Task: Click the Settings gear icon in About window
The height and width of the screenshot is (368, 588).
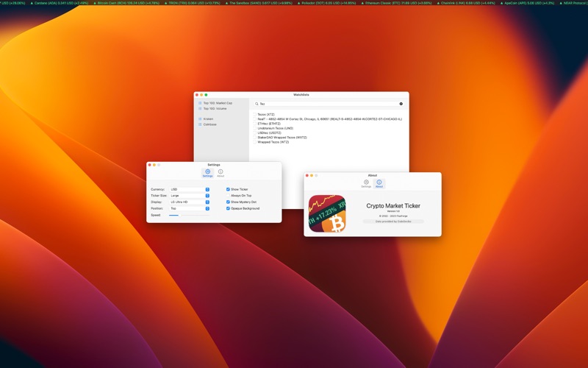Action: coord(366,183)
